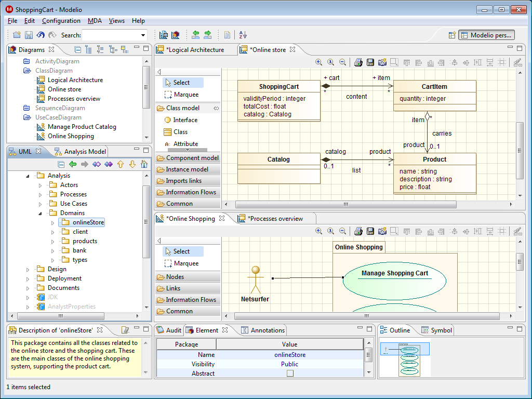The width and height of the screenshot is (532, 399).
Task: Print the Online store diagram
Action: pyautogui.click(x=358, y=62)
